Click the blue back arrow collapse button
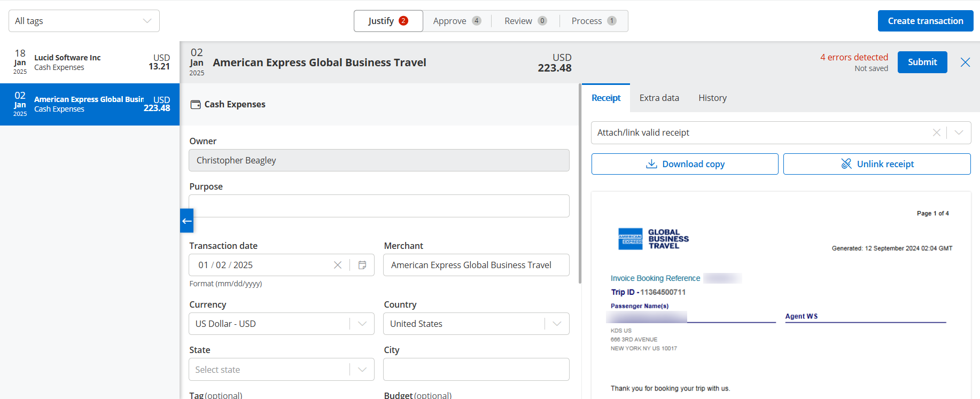Viewport: 980px width, 399px height. click(186, 221)
